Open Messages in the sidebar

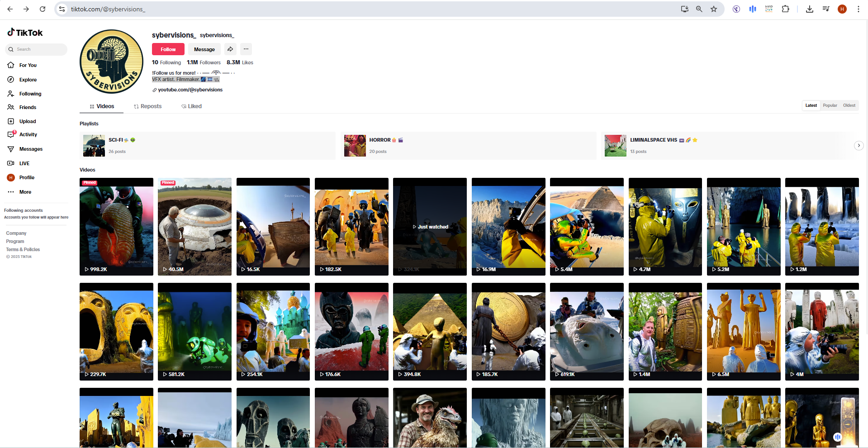coord(31,149)
